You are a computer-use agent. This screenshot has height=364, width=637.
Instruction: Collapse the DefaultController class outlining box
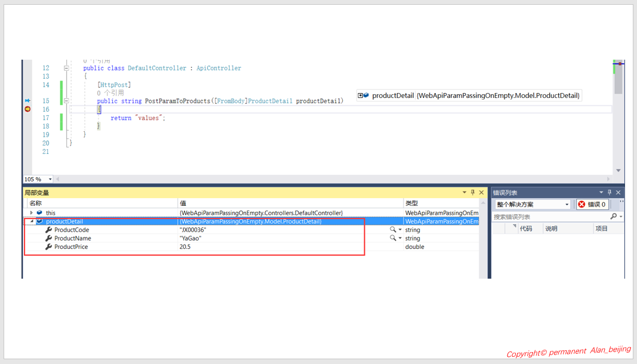66,68
